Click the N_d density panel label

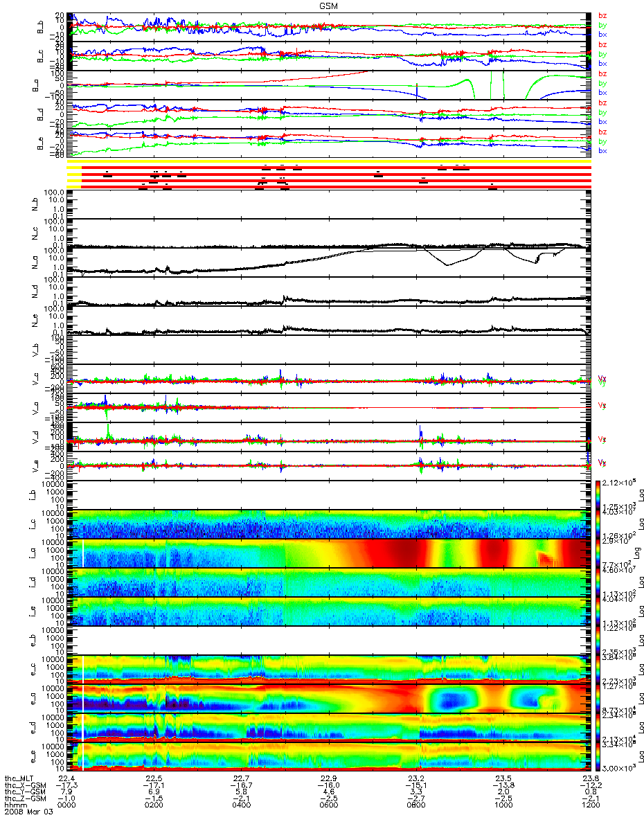pos(36,291)
